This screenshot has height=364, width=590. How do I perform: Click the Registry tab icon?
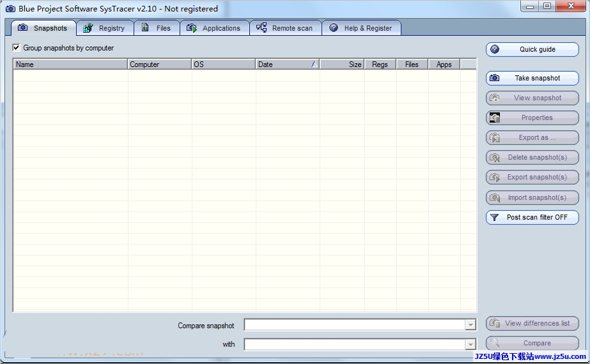pyautogui.click(x=88, y=28)
